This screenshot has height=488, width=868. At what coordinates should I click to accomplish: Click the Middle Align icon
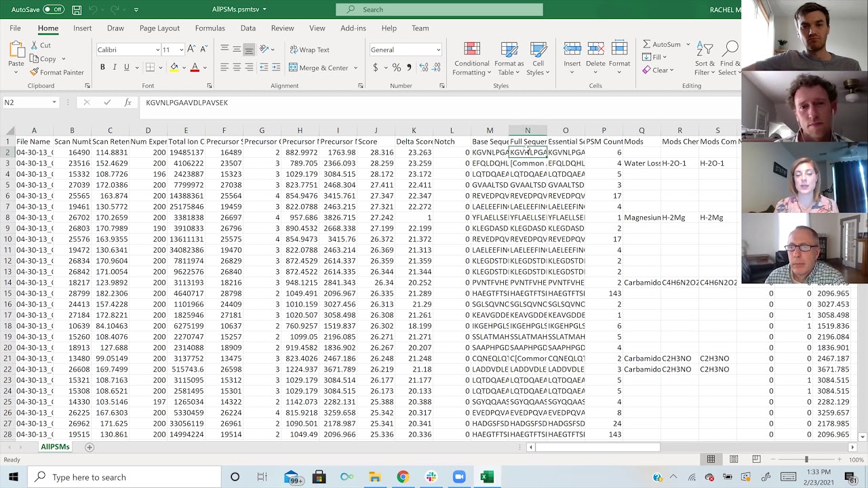coord(237,49)
